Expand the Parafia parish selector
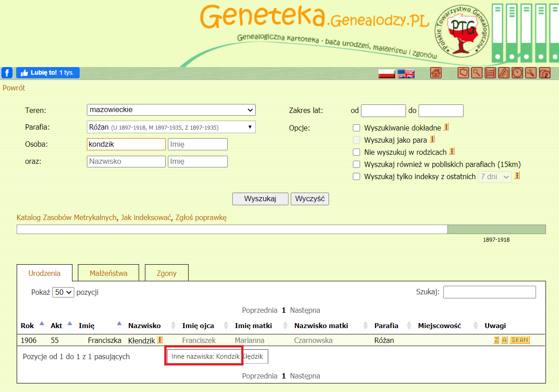 (x=171, y=127)
